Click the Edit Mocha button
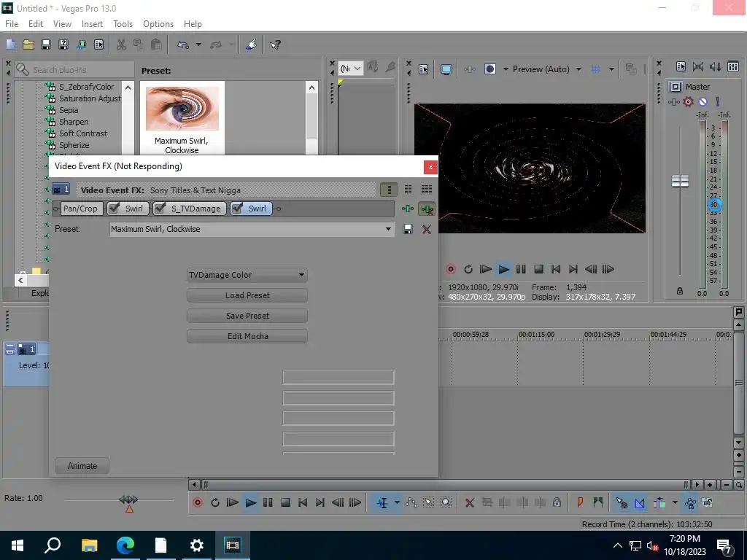The width and height of the screenshot is (747, 560). click(247, 336)
